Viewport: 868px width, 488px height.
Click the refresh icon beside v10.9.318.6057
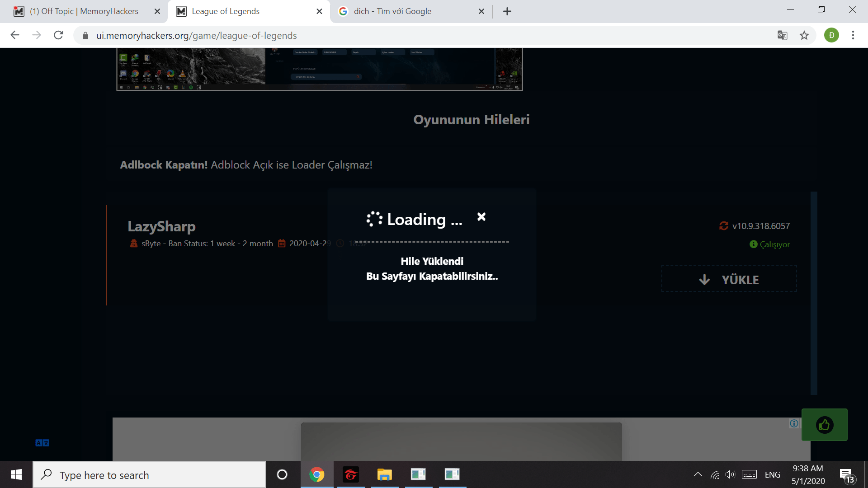724,226
